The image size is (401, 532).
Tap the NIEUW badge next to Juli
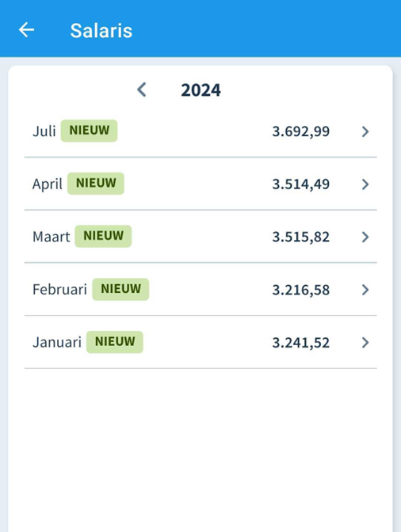coord(90,131)
